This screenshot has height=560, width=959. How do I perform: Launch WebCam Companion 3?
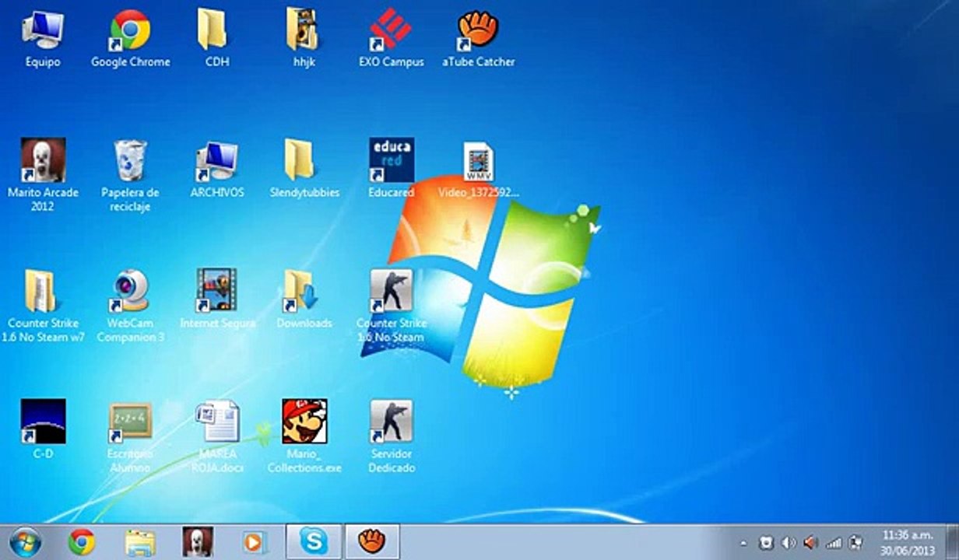[x=130, y=306]
